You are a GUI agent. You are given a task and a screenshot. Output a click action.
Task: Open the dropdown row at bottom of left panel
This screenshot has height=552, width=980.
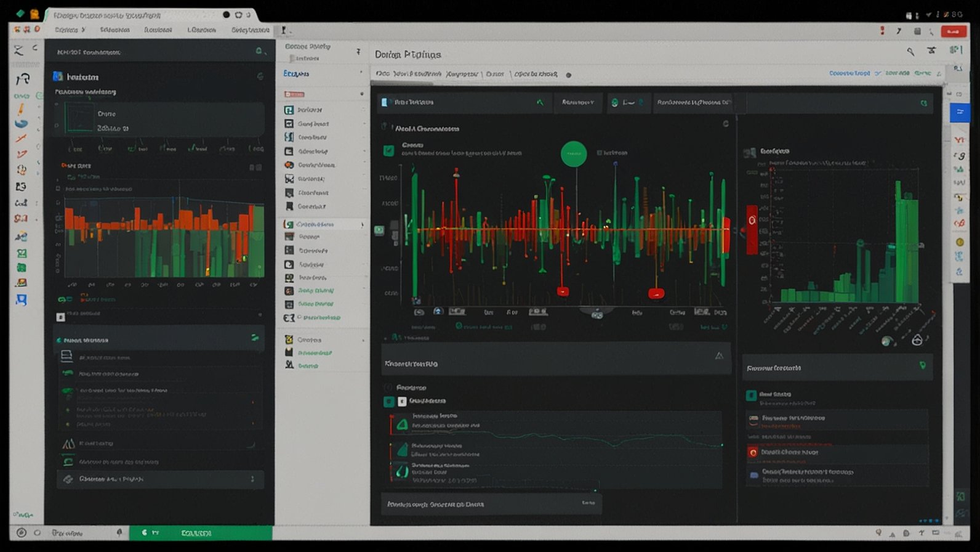(160, 479)
